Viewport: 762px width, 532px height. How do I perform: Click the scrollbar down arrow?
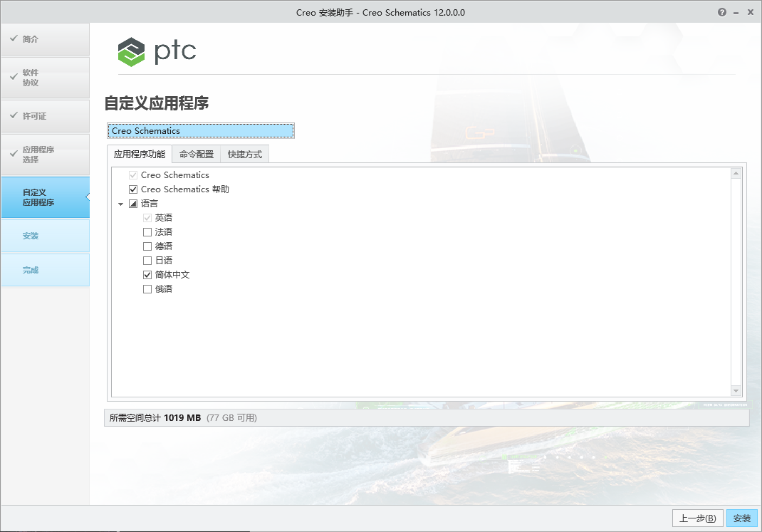[736, 390]
